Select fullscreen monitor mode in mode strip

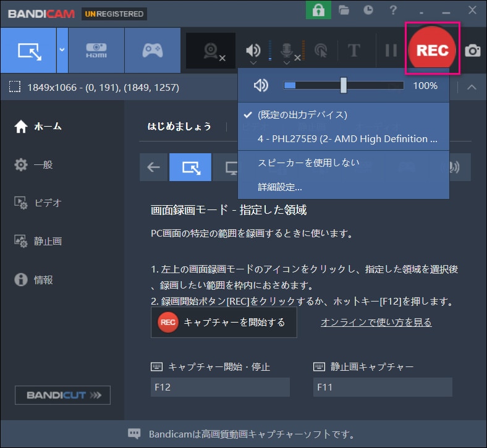coord(231,167)
